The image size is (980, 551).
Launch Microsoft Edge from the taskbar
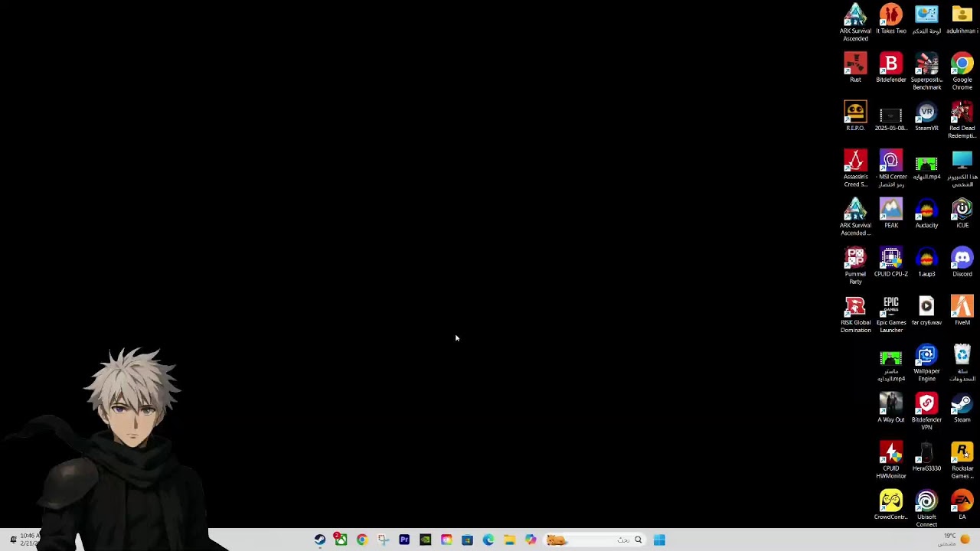point(488,540)
